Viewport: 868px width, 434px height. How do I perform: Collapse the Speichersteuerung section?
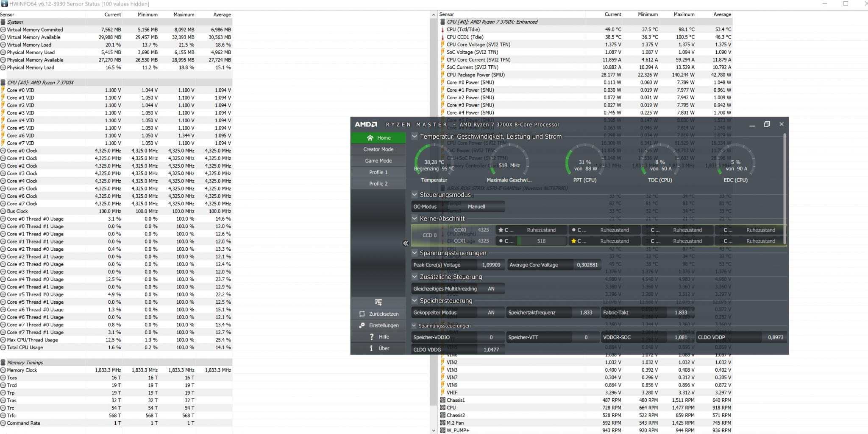[x=415, y=301]
